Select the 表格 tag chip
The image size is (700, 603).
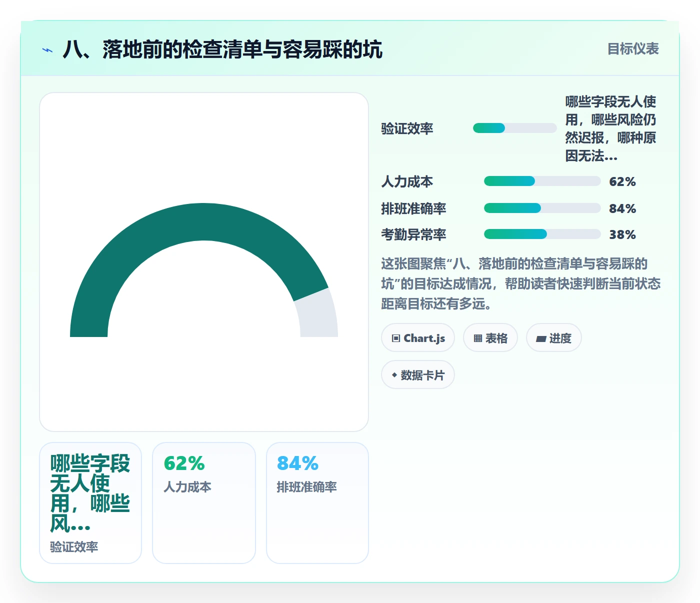click(x=490, y=338)
